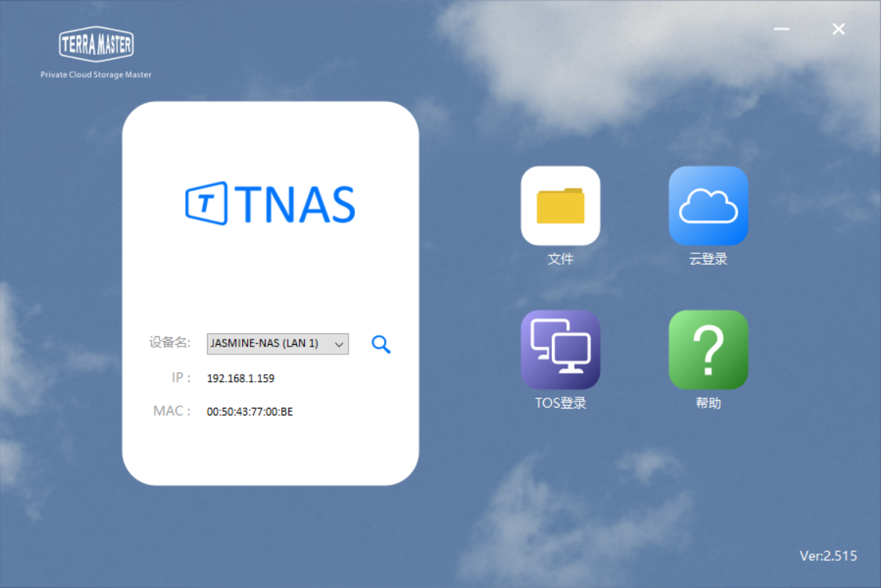881x588 pixels.
Task: Select the IP address 192.168.1.159
Action: (241, 379)
